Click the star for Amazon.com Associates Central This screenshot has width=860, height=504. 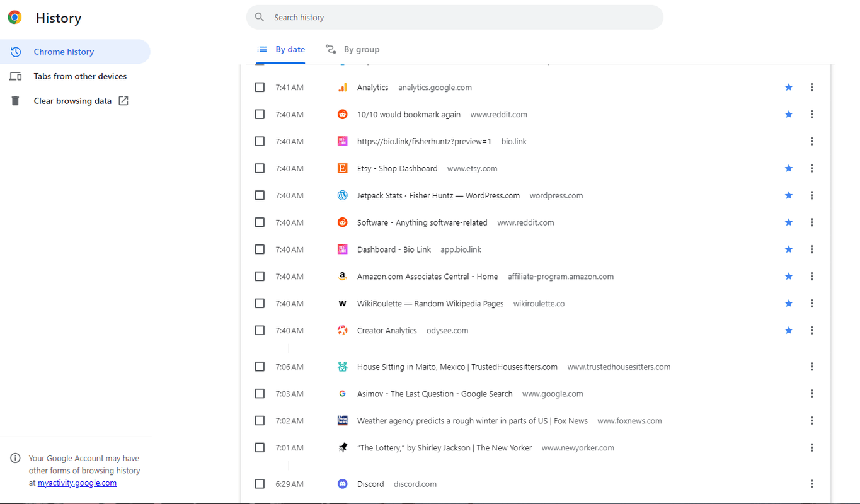pos(789,277)
